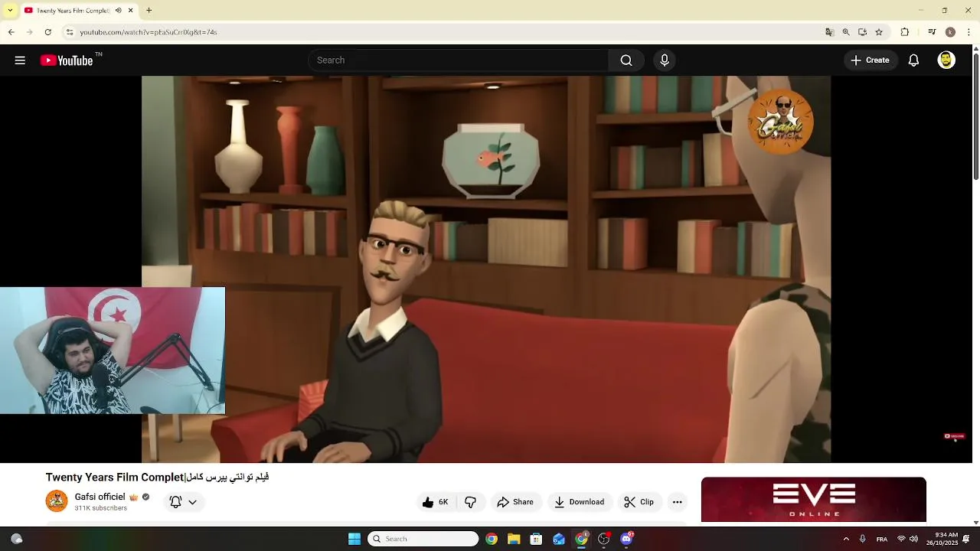Viewport: 980px width, 551px height.
Task: Start voice search with the microphone icon
Action: 665,60
